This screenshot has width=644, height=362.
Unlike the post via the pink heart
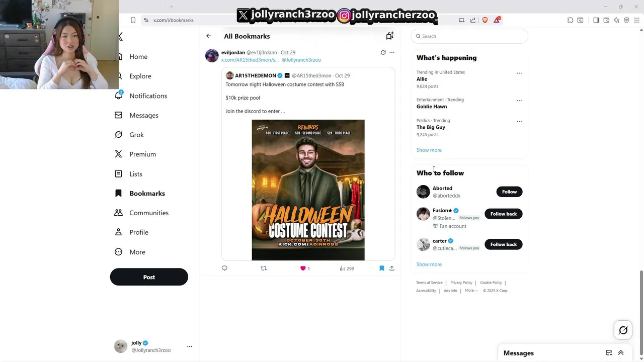point(303,268)
